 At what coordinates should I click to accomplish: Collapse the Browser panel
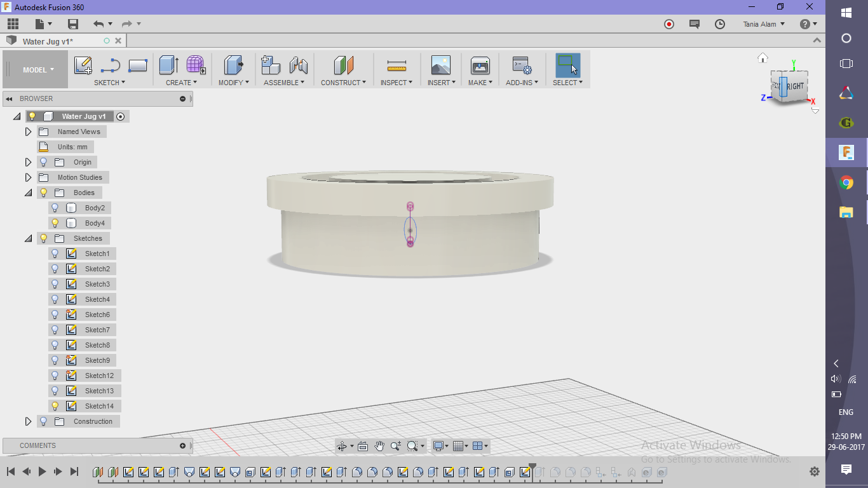[10, 98]
